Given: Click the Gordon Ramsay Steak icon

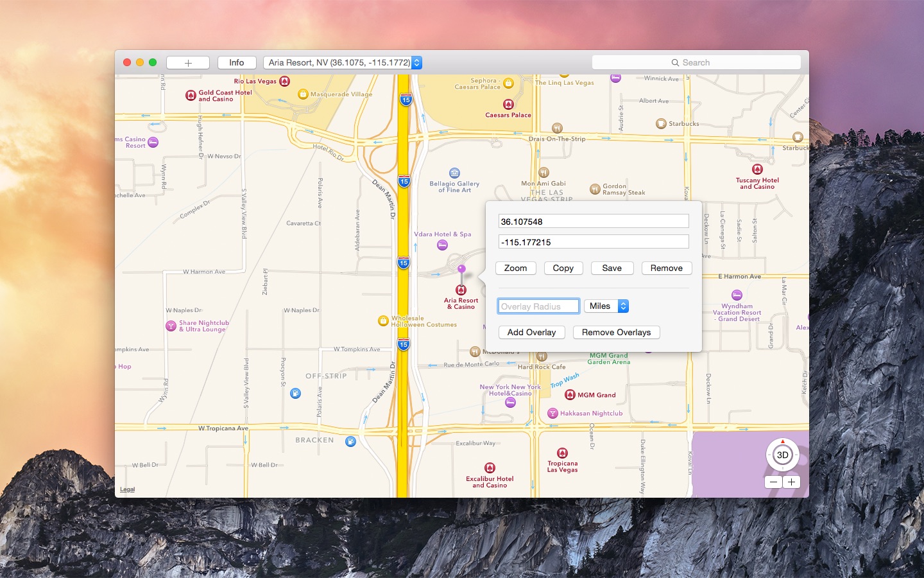Looking at the screenshot, I should (595, 189).
